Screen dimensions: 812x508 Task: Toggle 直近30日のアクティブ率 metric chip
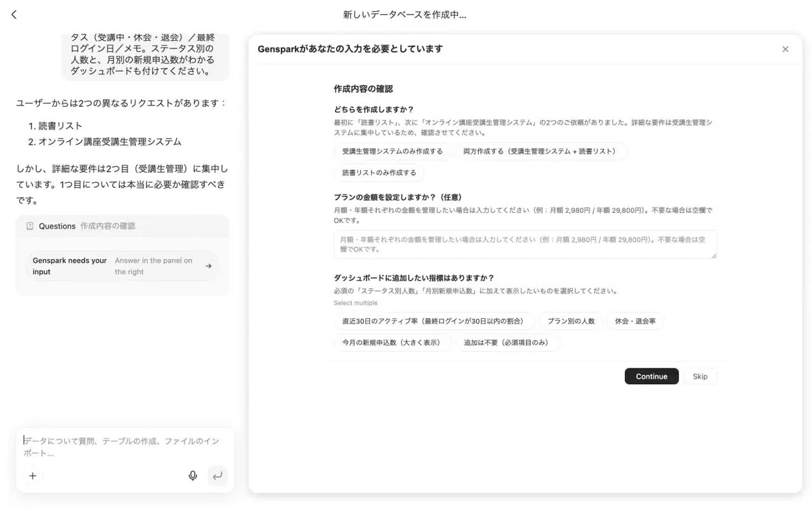click(x=435, y=321)
